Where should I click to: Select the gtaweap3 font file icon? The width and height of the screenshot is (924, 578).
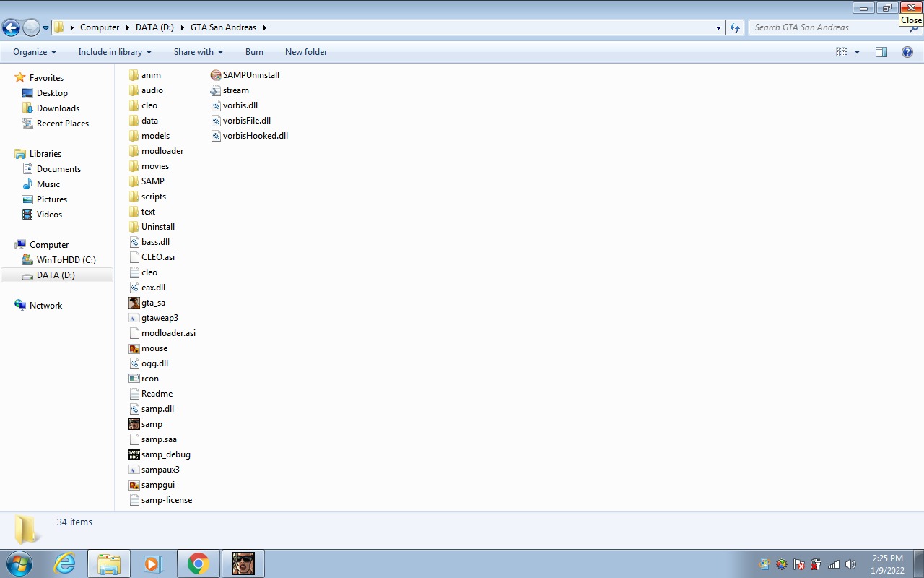pyautogui.click(x=134, y=318)
